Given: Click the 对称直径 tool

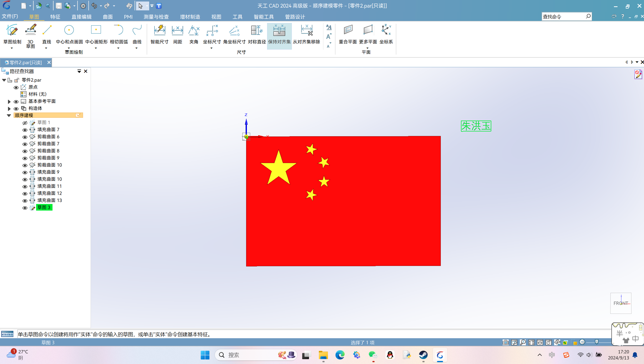Looking at the screenshot, I should pos(257,34).
